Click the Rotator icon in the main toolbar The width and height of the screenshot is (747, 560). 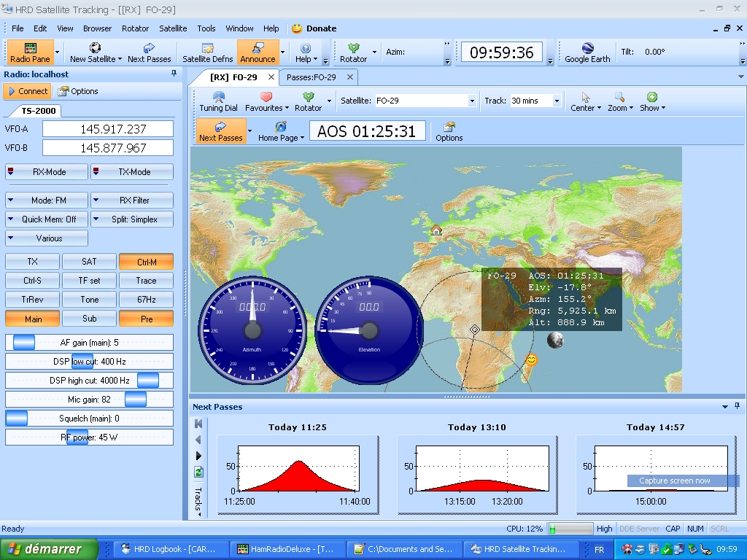353,52
